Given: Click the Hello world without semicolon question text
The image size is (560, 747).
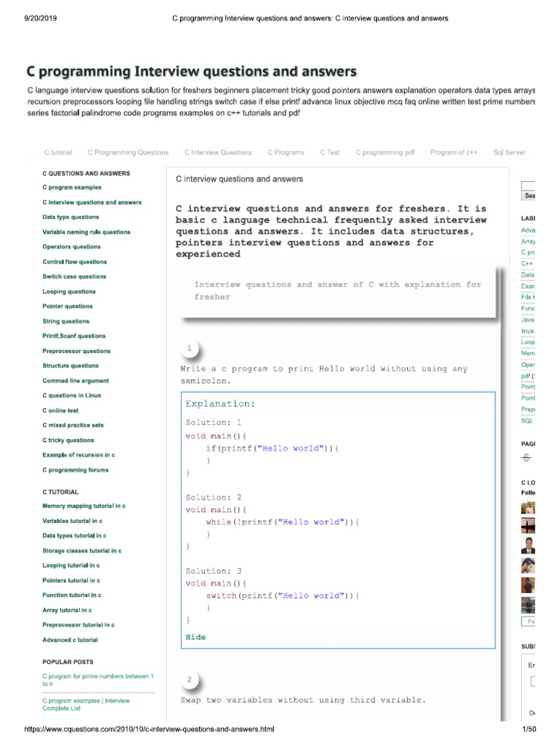Looking at the screenshot, I should pyautogui.click(x=324, y=375).
